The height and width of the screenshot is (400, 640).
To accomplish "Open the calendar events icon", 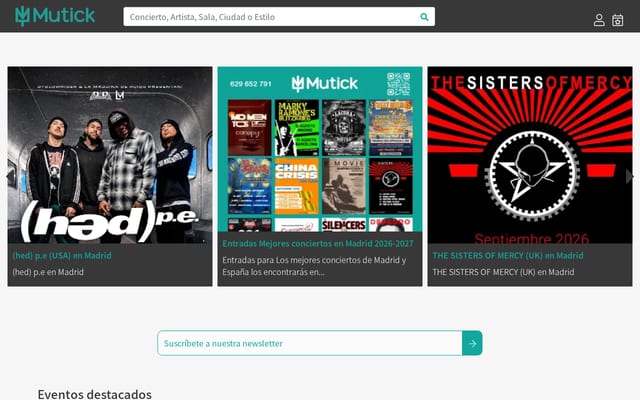I will coord(617,20).
